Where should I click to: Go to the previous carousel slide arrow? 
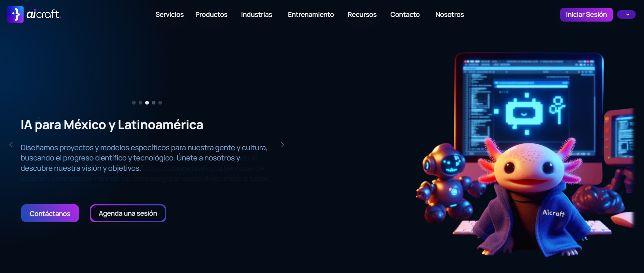tap(11, 145)
